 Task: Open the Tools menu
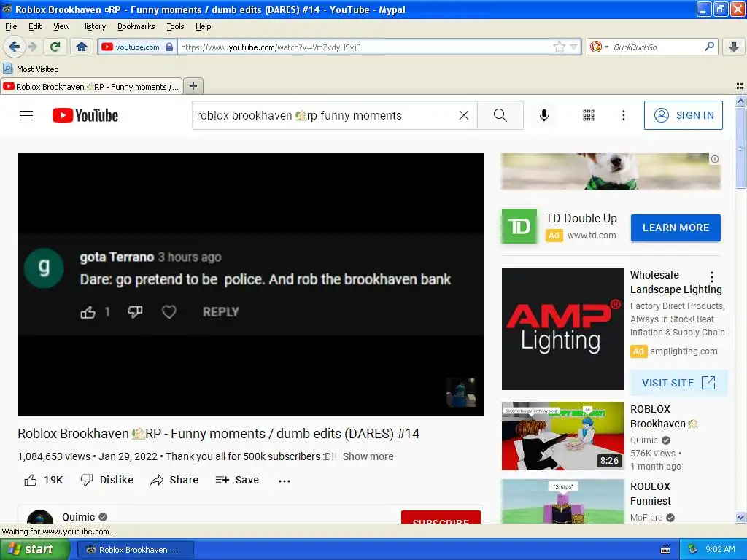click(175, 26)
